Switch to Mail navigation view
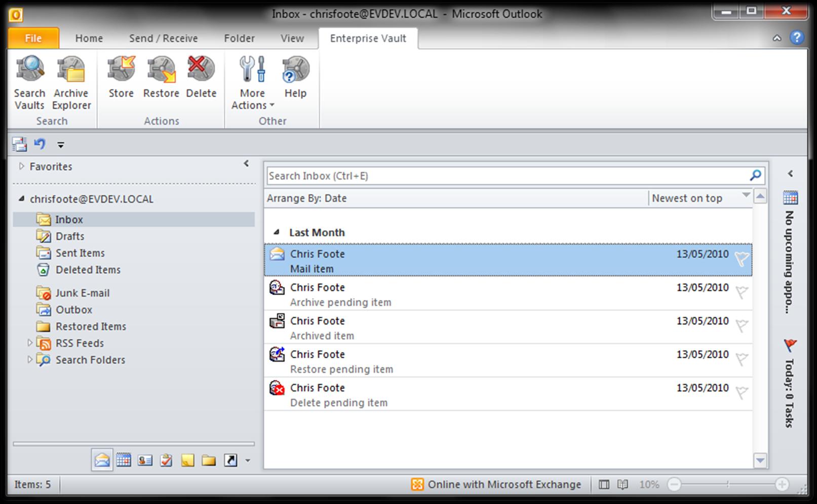The height and width of the screenshot is (504, 817). tap(102, 460)
